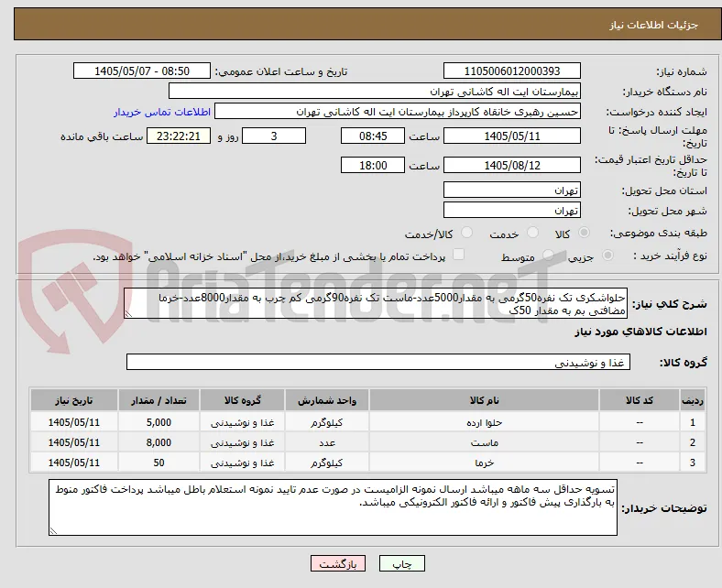Image resolution: width=722 pixels, height=588 pixels.
Task: Click the deadline time field 08:45
Action: [373, 136]
